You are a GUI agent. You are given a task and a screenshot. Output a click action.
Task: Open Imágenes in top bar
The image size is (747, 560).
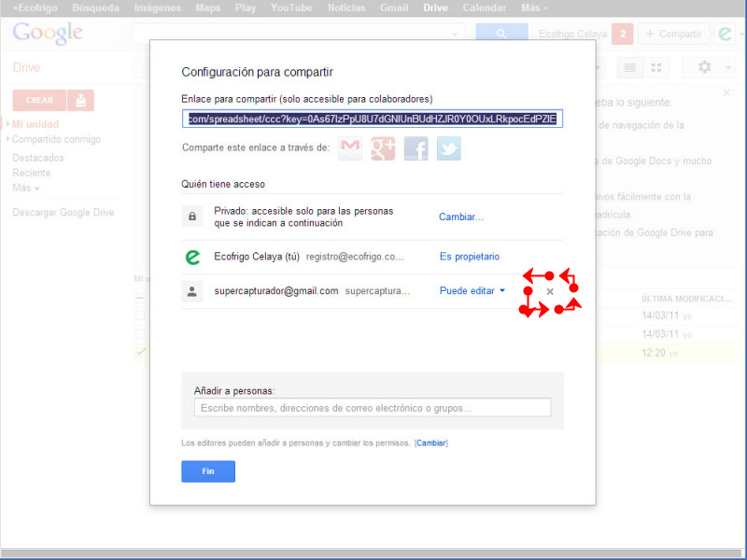(157, 8)
